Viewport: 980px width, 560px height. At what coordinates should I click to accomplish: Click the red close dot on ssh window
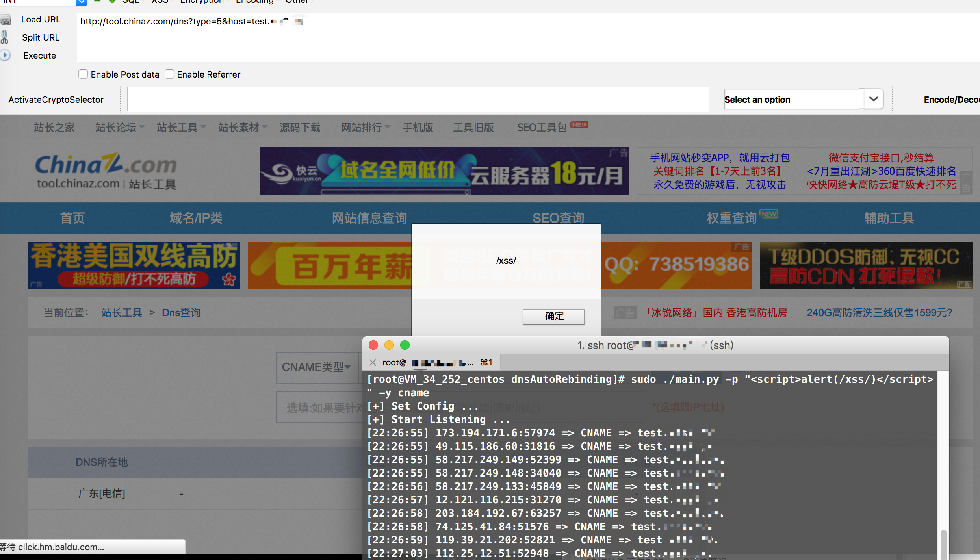[x=373, y=345]
